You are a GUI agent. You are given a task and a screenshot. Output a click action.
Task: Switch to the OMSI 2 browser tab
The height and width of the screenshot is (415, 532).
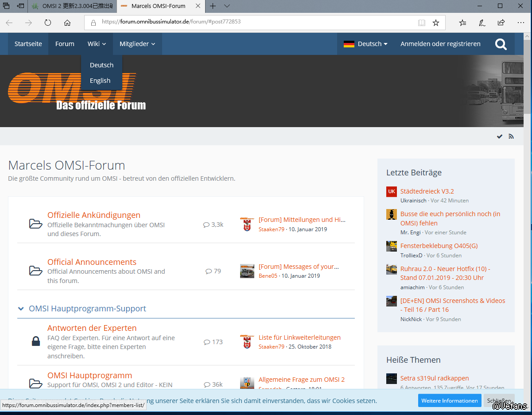(x=73, y=6)
